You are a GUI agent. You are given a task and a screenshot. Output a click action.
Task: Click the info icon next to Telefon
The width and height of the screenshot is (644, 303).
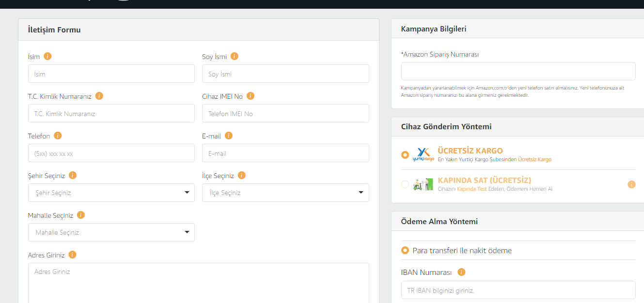[x=58, y=136]
